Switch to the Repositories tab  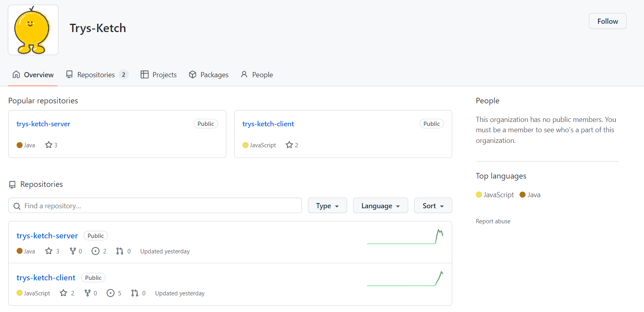pyautogui.click(x=97, y=74)
